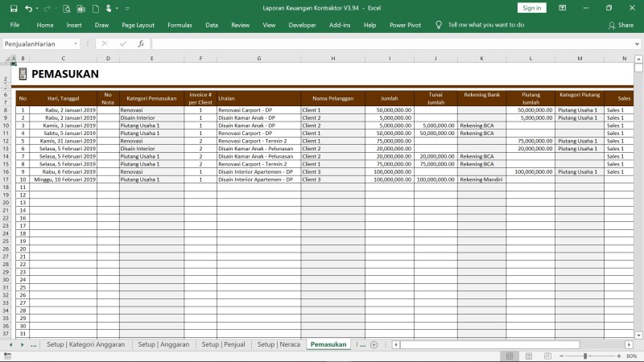This screenshot has height=362, width=644.
Task: Open the Setup | Neraca sheet tab
Action: click(279, 344)
